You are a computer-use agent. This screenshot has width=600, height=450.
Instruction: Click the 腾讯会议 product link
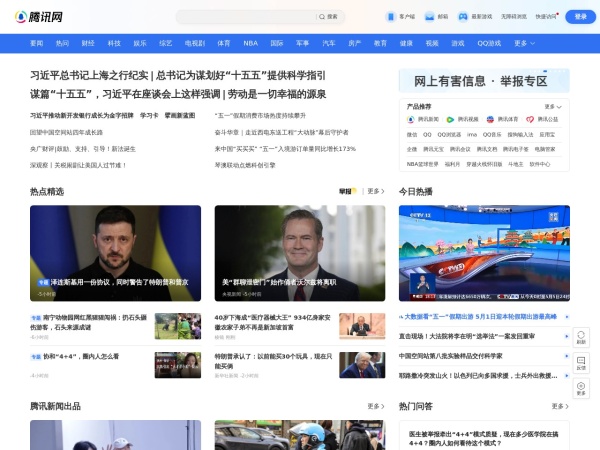click(x=460, y=149)
